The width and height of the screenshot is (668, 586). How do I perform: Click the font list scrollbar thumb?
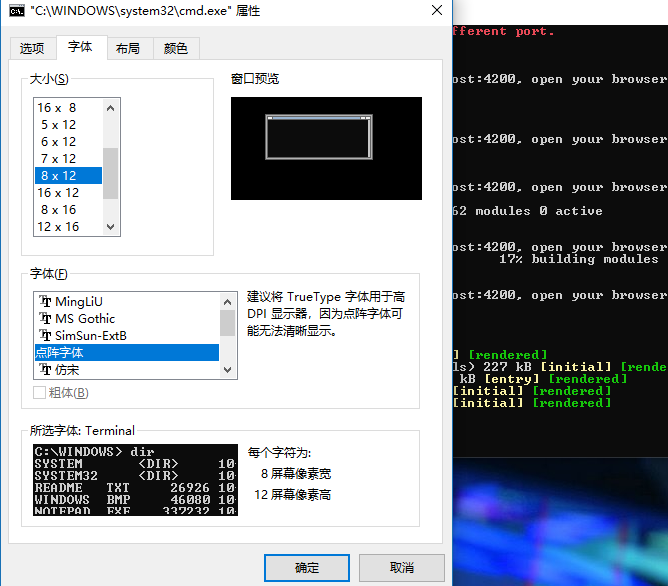click(x=227, y=323)
